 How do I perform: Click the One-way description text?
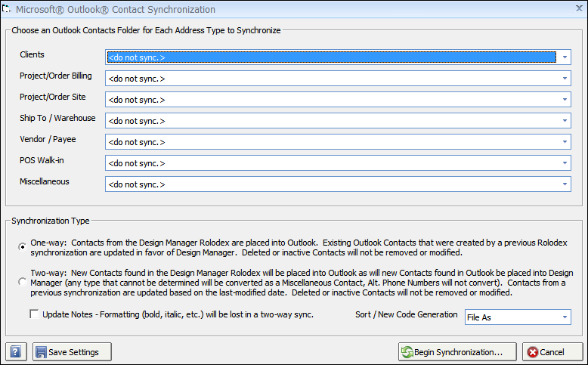(299, 248)
